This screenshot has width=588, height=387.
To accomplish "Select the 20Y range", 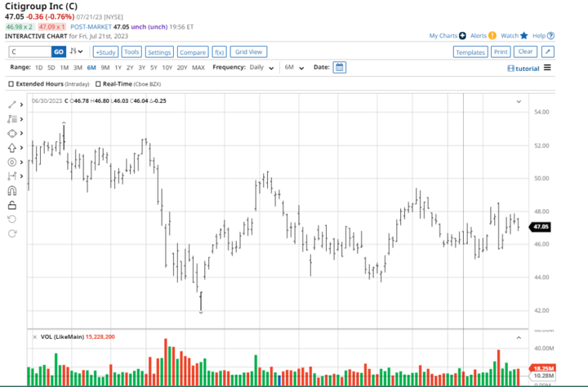I will (182, 68).
